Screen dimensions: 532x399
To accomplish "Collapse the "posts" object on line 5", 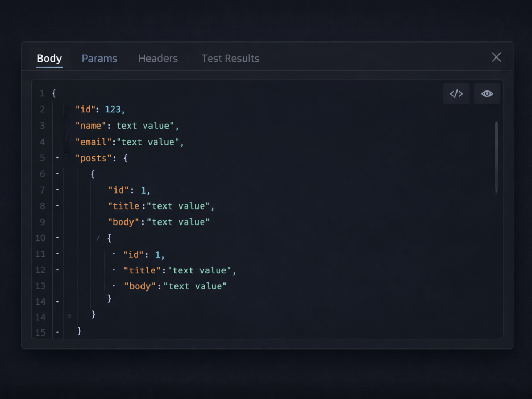I will pyautogui.click(x=57, y=158).
